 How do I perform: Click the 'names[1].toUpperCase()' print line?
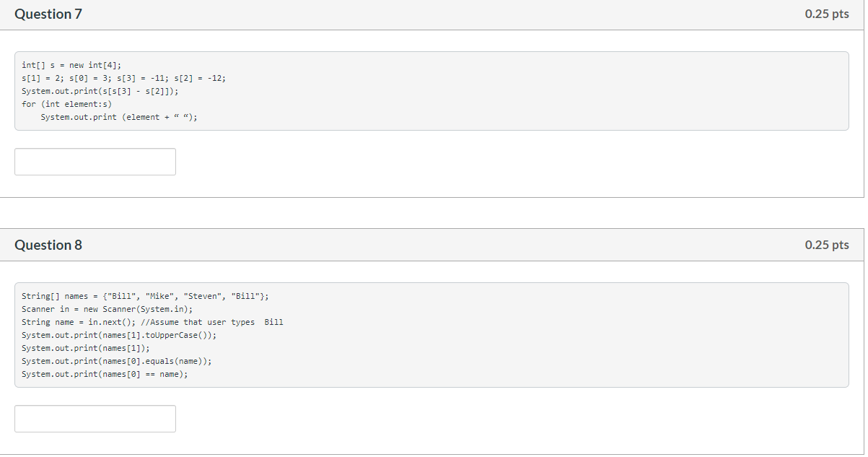click(x=119, y=335)
